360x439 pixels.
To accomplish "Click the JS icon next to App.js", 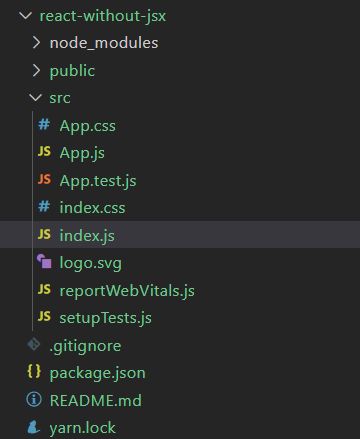I will click(x=44, y=152).
